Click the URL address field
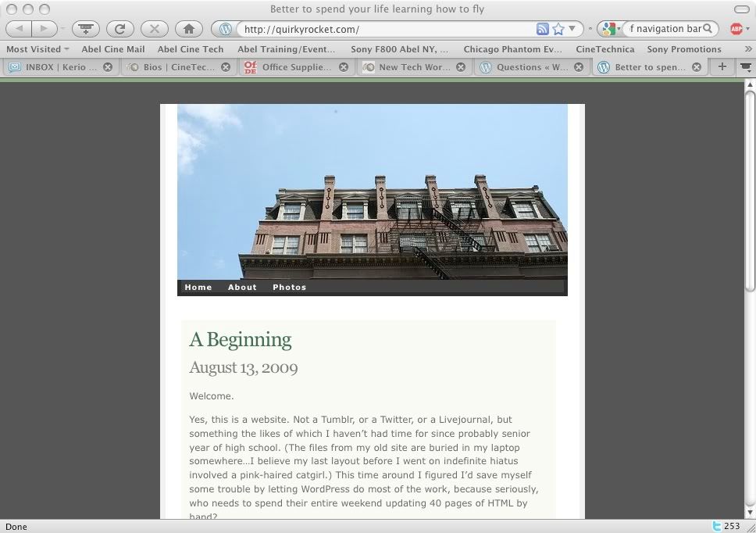The width and height of the screenshot is (756, 533). [383, 29]
